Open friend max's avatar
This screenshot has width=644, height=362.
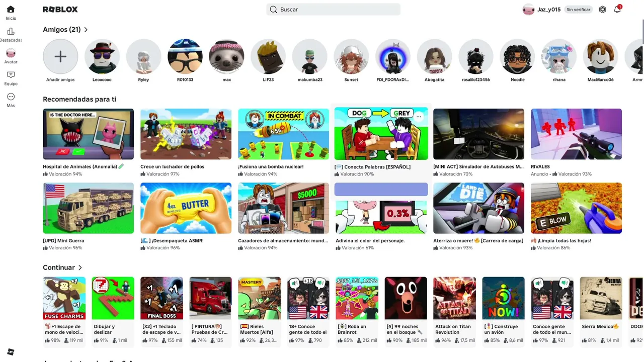(226, 56)
